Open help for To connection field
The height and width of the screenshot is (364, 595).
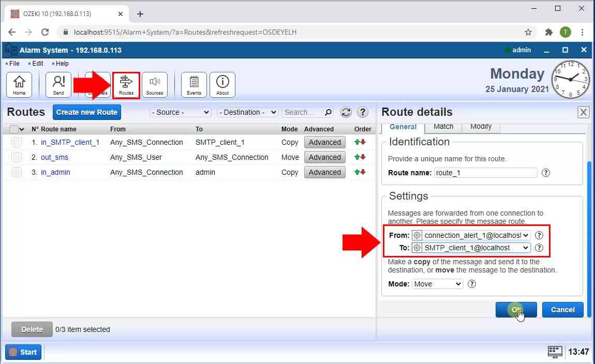pyautogui.click(x=539, y=248)
